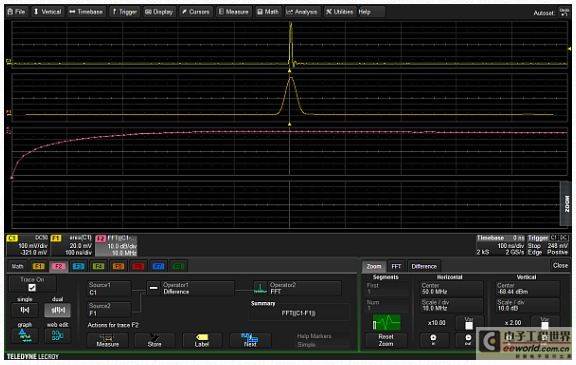Open the web edit mode icon
The image size is (576, 365).
pyautogui.click(x=58, y=336)
